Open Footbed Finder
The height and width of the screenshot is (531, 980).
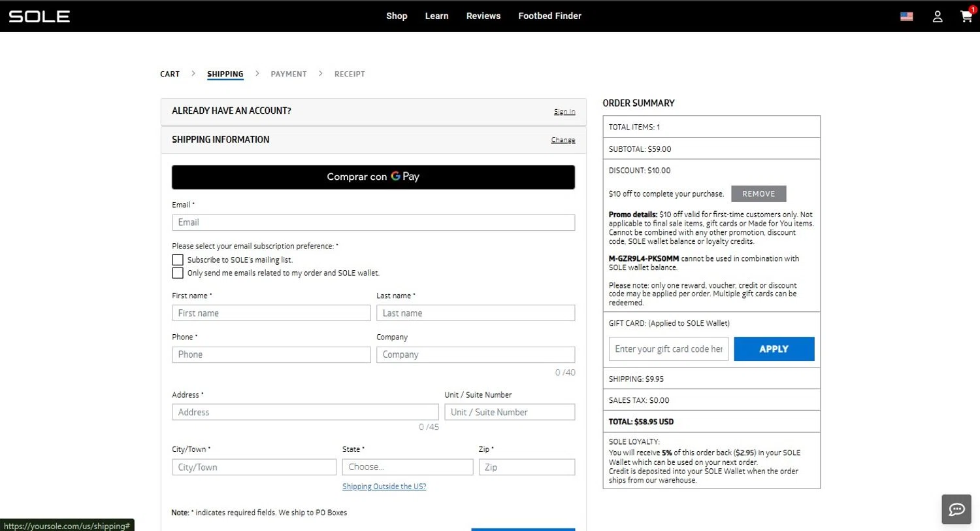549,16
